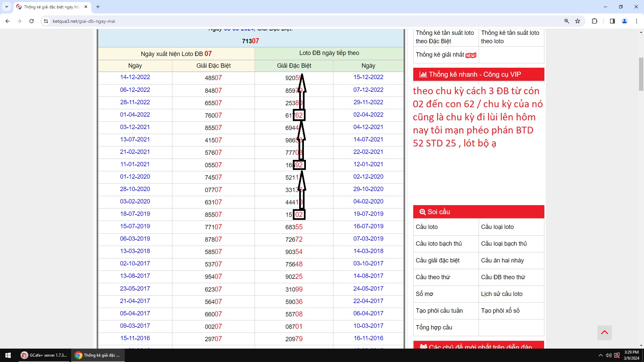Close the Thống kê giải đặc biệt tab

(x=86, y=7)
